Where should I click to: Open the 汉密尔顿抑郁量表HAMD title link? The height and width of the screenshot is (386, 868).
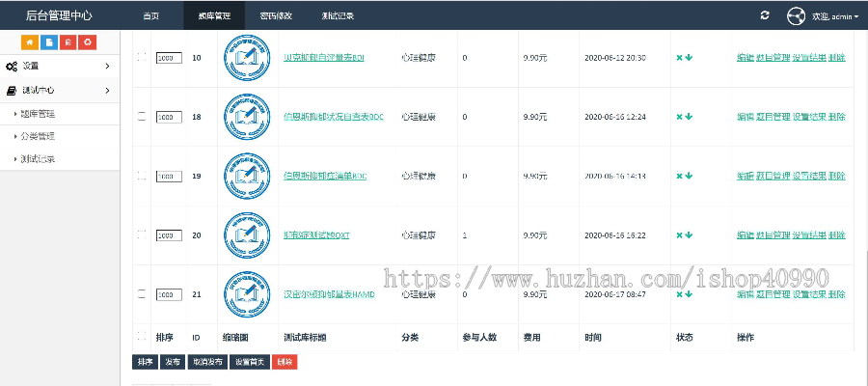click(x=329, y=294)
